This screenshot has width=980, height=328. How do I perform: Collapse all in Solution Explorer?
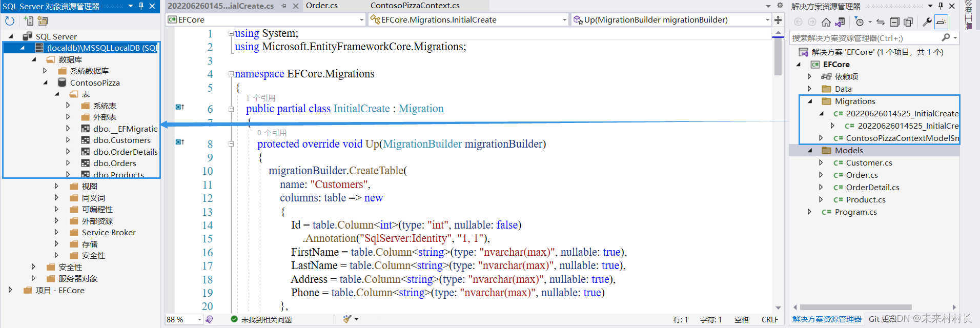click(894, 22)
